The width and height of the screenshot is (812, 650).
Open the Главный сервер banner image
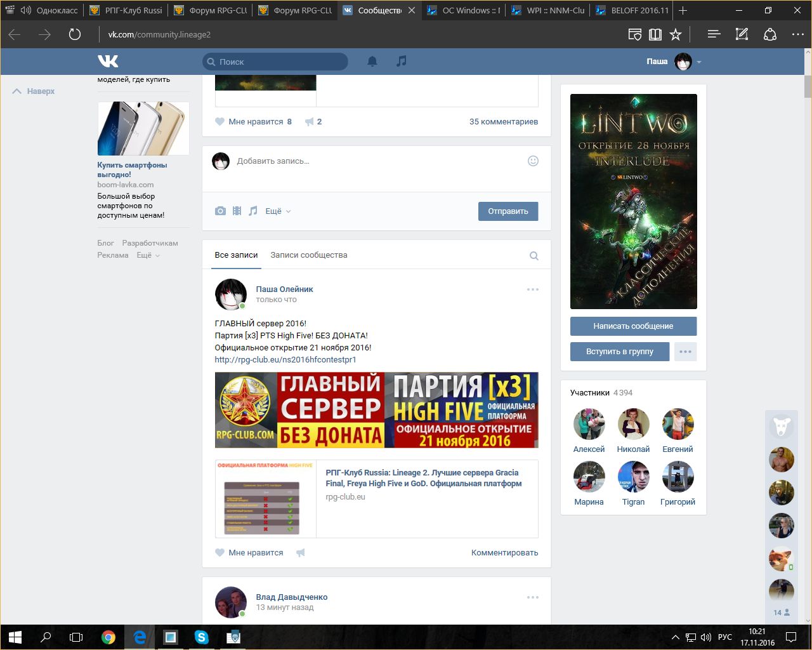click(376, 410)
